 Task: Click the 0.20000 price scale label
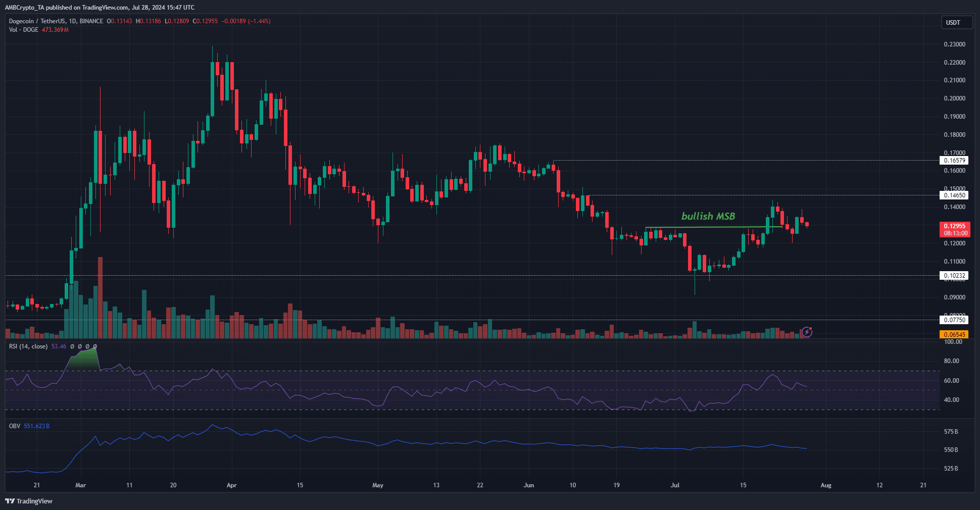[954, 98]
